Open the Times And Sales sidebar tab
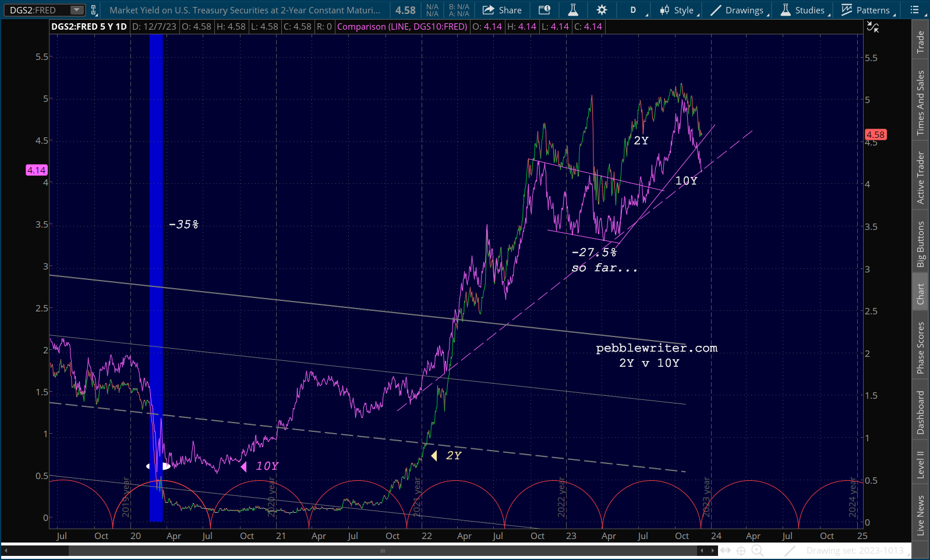This screenshot has height=560, width=930. (x=920, y=103)
